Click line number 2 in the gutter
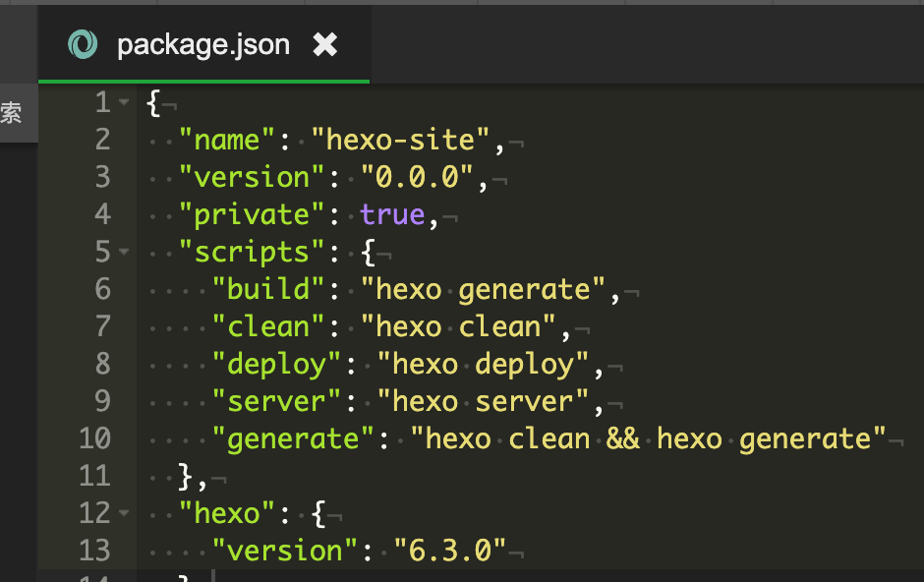Image resolution: width=924 pixels, height=582 pixels. (x=102, y=140)
